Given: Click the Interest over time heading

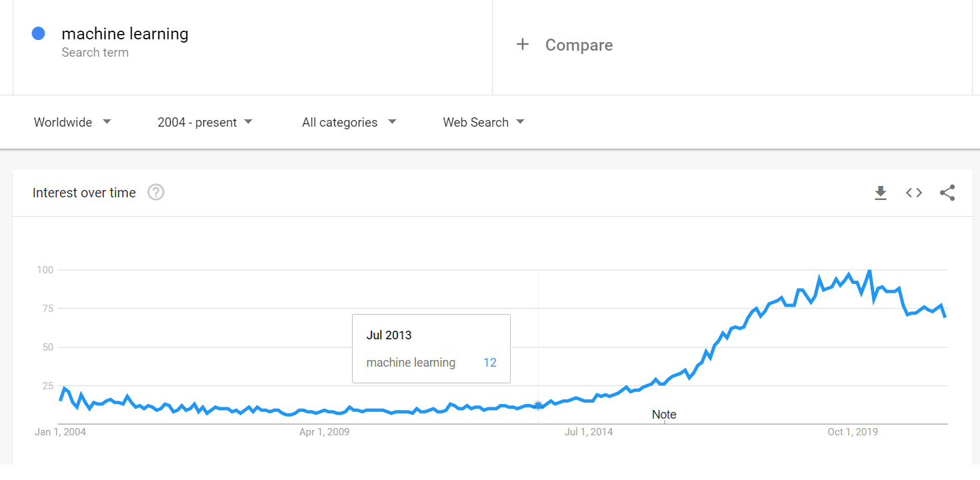Looking at the screenshot, I should click(x=84, y=193).
